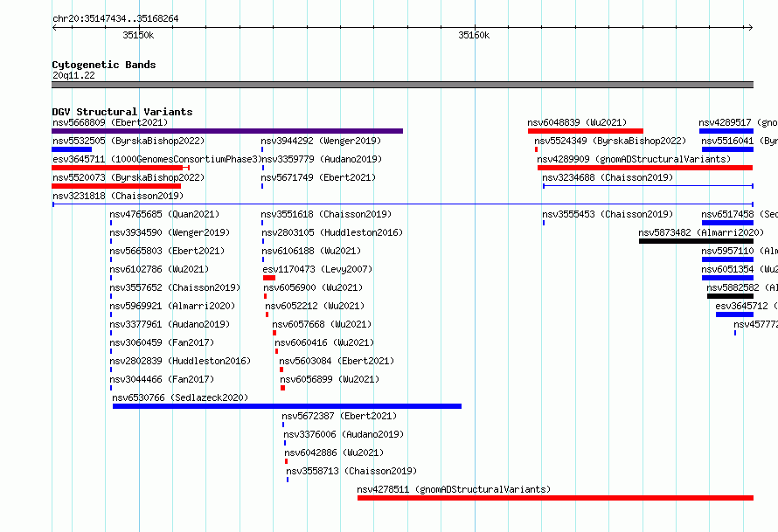The image size is (778, 532).
Task: Select nsv6056900 (Wu2021) variant
Action: pyautogui.click(x=313, y=287)
